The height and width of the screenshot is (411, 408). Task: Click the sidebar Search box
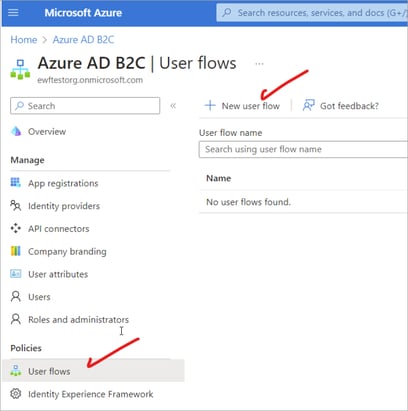click(x=85, y=106)
